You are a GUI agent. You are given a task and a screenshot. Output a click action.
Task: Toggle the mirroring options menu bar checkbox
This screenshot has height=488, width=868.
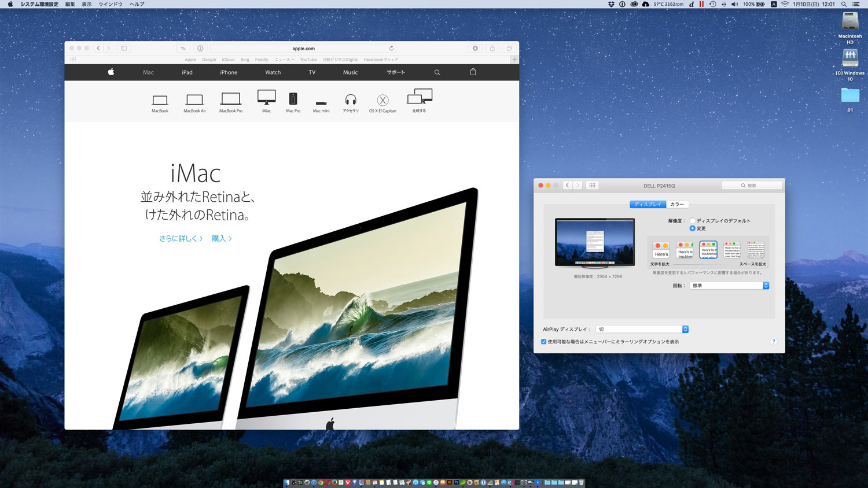tap(543, 342)
